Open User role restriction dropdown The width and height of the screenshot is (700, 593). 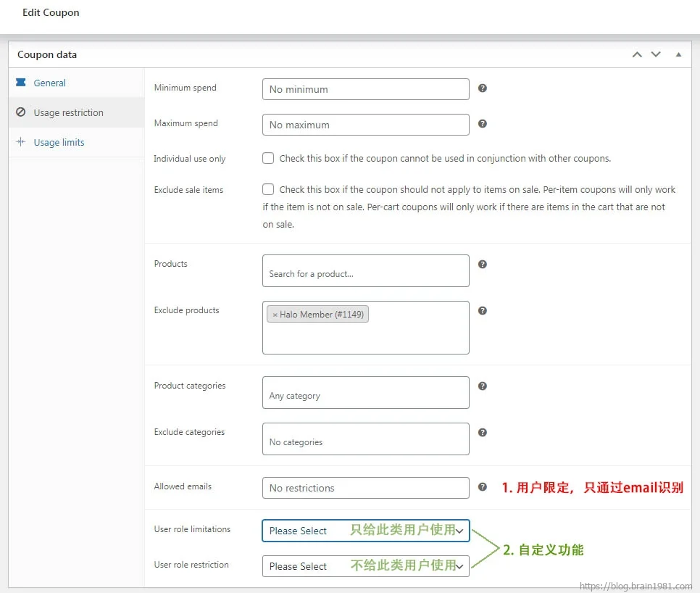click(365, 566)
